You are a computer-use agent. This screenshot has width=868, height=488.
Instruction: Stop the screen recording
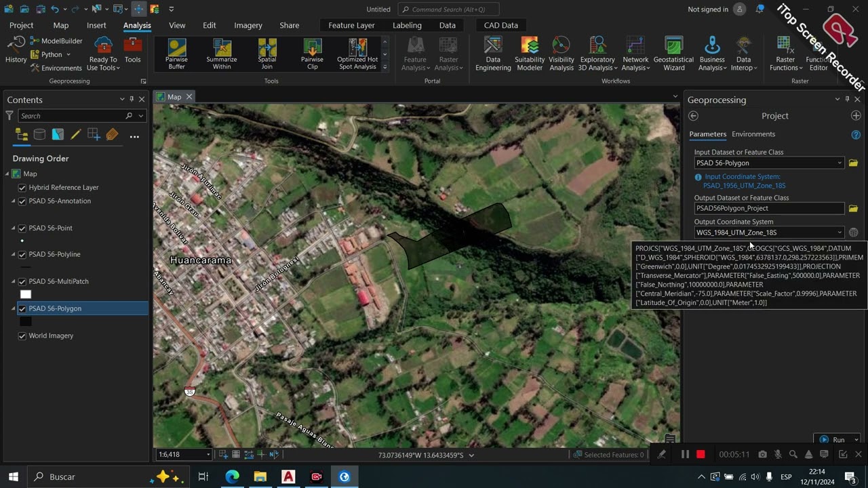click(701, 455)
